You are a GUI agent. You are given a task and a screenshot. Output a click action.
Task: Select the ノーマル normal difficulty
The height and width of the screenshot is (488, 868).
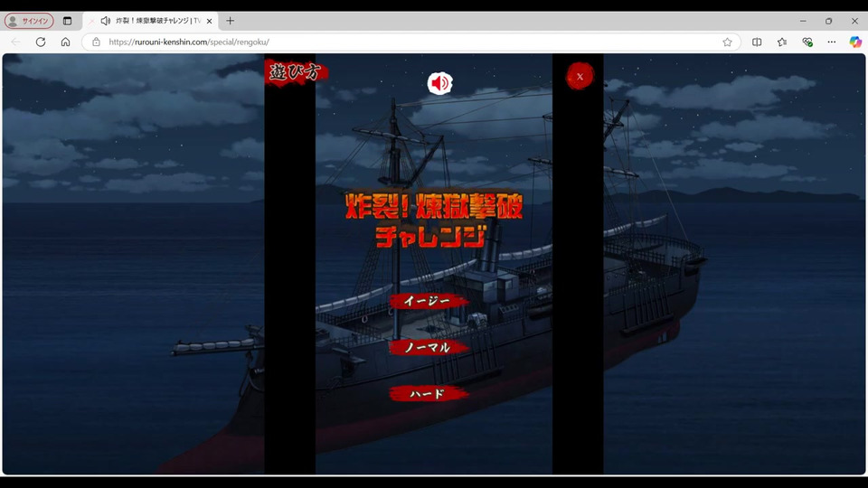(x=428, y=347)
